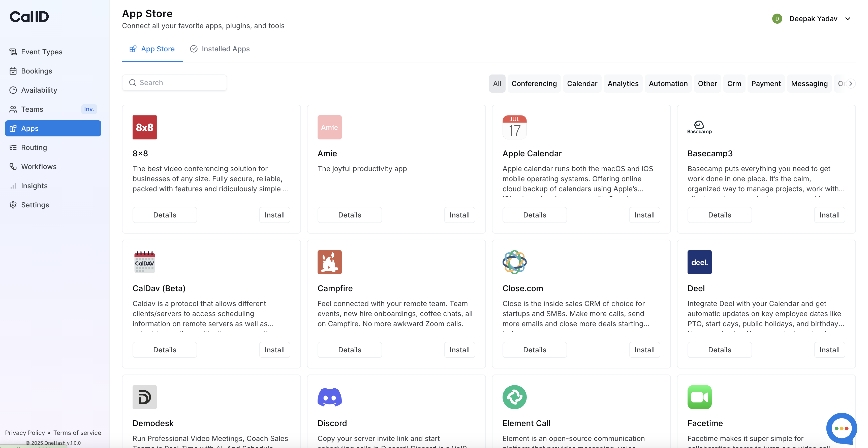Select the Conferencing category filter

[534, 84]
